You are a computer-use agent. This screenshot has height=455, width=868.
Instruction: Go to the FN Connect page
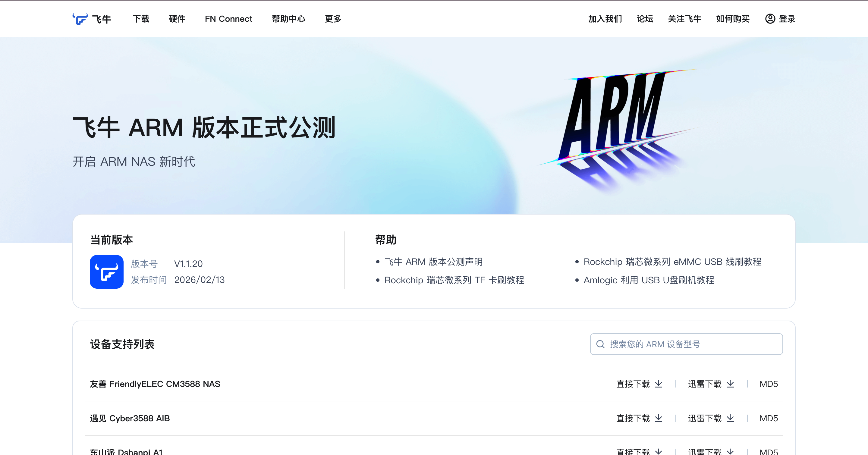[x=228, y=19]
